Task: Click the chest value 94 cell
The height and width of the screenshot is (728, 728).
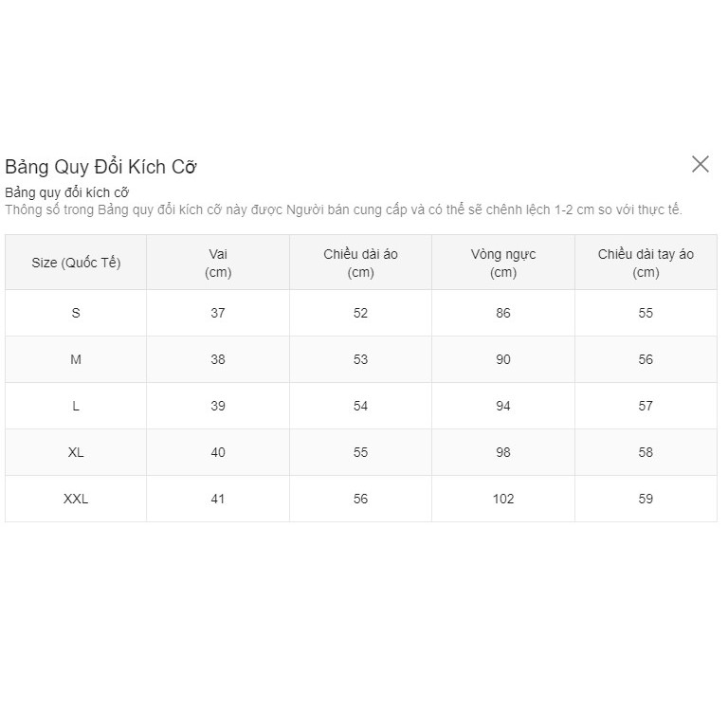Action: coord(503,406)
